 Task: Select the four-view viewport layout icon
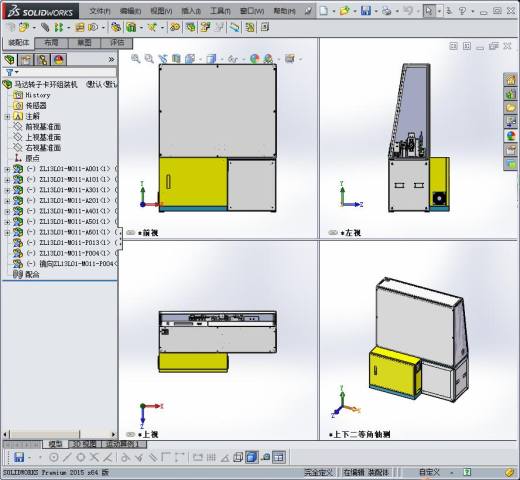[x=279, y=457]
